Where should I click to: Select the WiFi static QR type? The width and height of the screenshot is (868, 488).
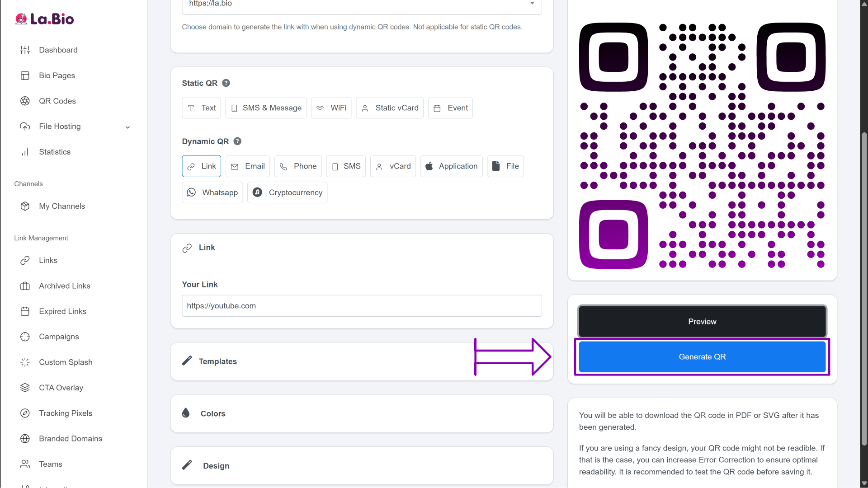point(331,108)
